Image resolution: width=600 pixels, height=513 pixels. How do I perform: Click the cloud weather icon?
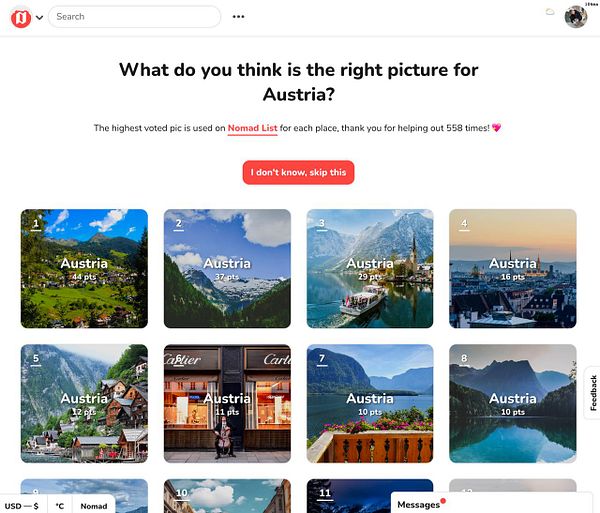550,12
